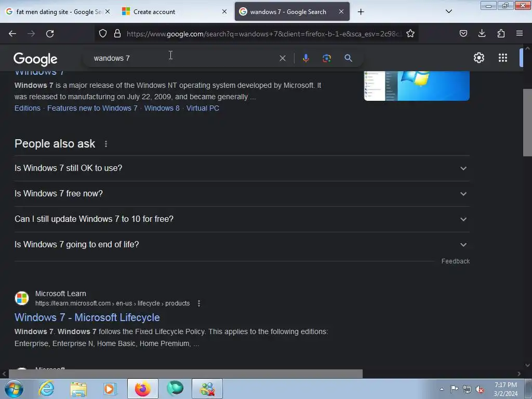Open the Google apps grid
532x399 pixels.
coord(503,58)
